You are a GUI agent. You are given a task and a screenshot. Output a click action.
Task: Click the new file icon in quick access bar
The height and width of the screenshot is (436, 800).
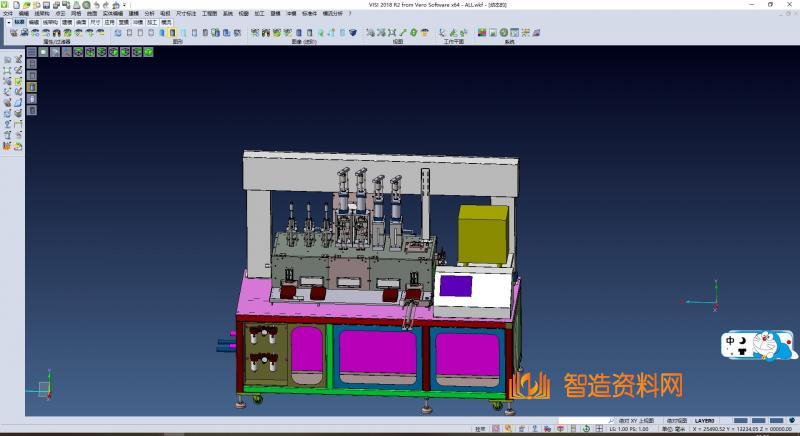[x=18, y=4]
